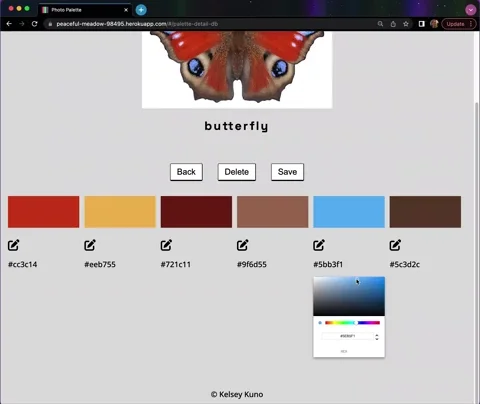Click the yellow #eeb755 color swatch
The height and width of the screenshot is (404, 480).
tap(120, 212)
